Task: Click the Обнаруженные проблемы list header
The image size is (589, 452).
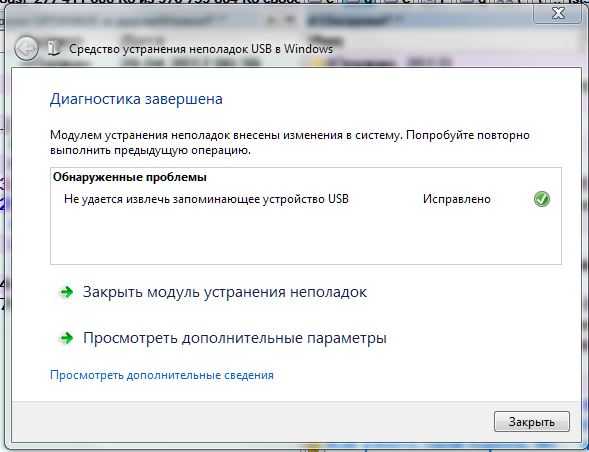Action: tap(130, 177)
